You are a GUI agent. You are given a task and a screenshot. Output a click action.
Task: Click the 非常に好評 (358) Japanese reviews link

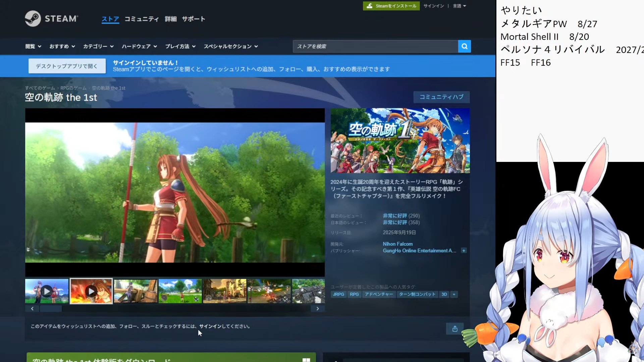[x=401, y=223]
